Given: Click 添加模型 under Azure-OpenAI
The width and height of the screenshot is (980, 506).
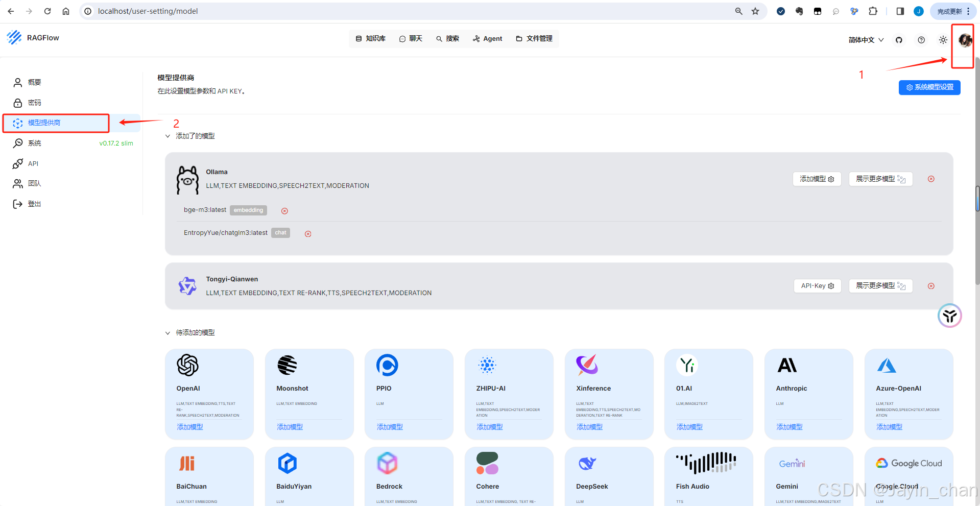Looking at the screenshot, I should click(889, 427).
